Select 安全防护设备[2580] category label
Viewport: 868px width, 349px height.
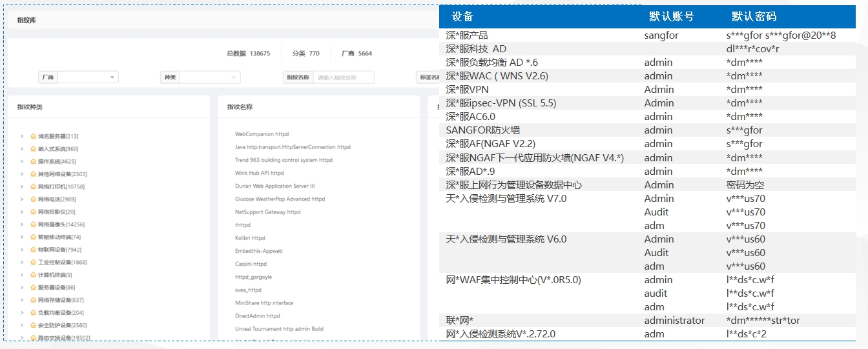pyautogui.click(x=62, y=325)
